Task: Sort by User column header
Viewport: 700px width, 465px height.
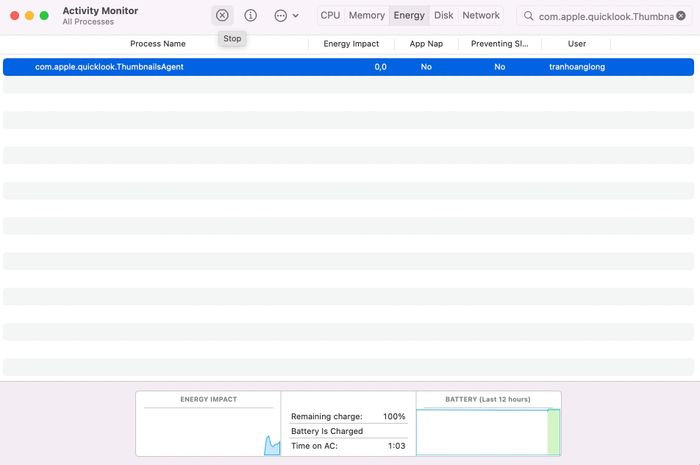Action: pyautogui.click(x=577, y=44)
